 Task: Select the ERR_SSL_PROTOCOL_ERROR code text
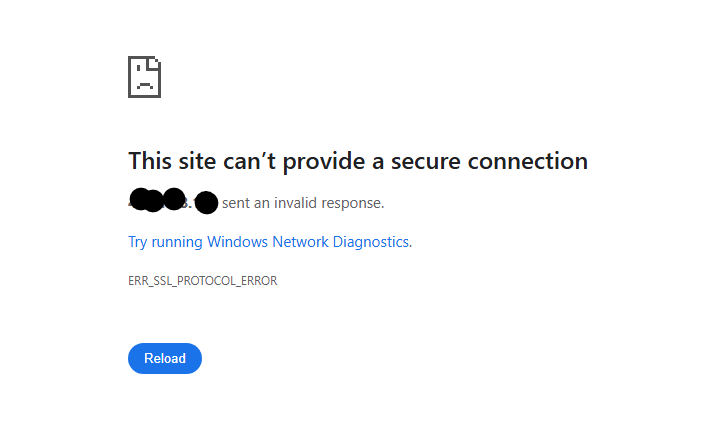pos(202,281)
